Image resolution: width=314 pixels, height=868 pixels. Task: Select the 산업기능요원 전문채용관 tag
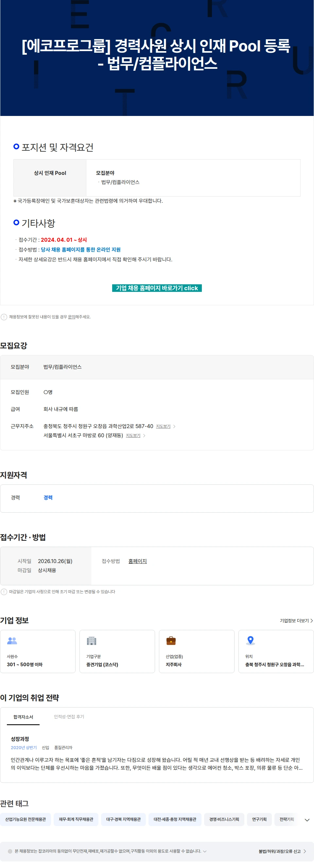[26, 819]
